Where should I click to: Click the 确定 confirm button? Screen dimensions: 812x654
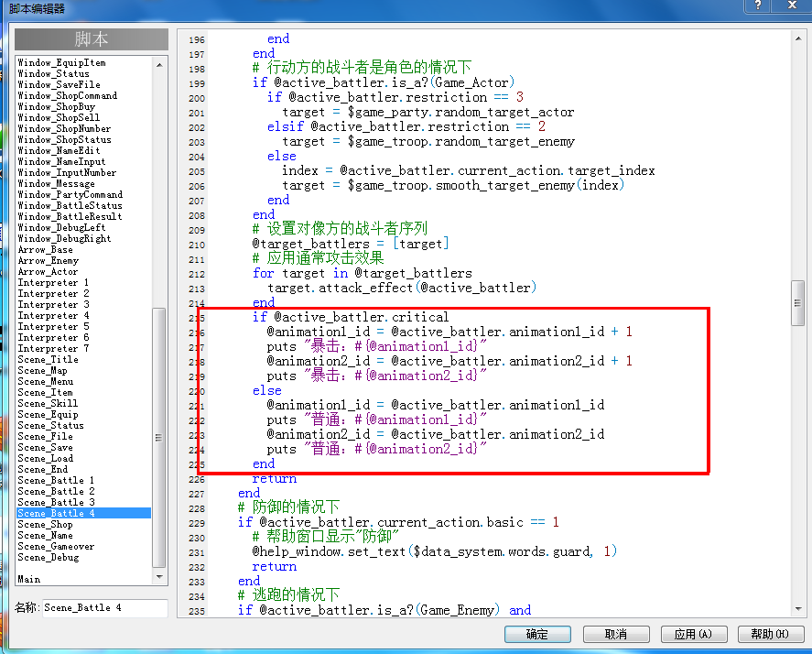[537, 634]
